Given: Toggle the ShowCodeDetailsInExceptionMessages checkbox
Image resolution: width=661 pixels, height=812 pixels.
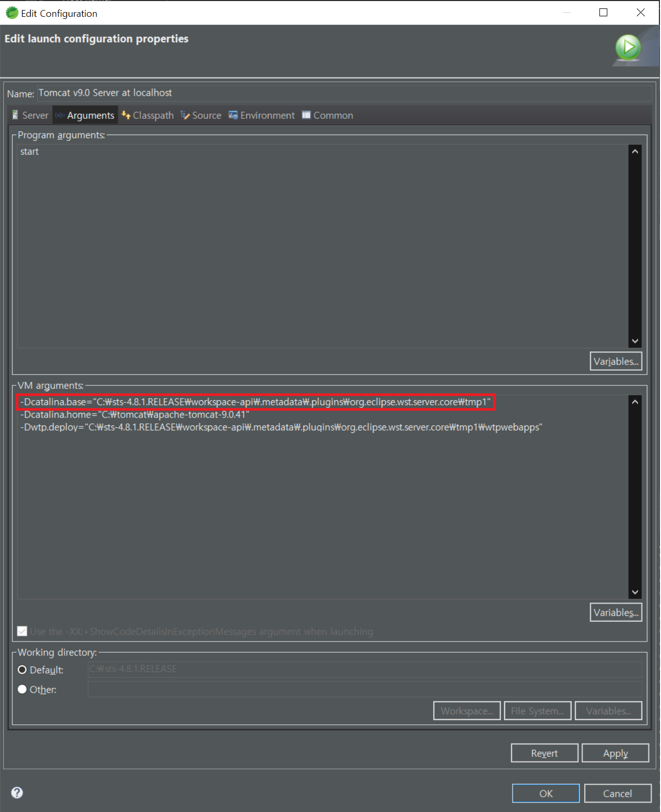Looking at the screenshot, I should [x=22, y=631].
